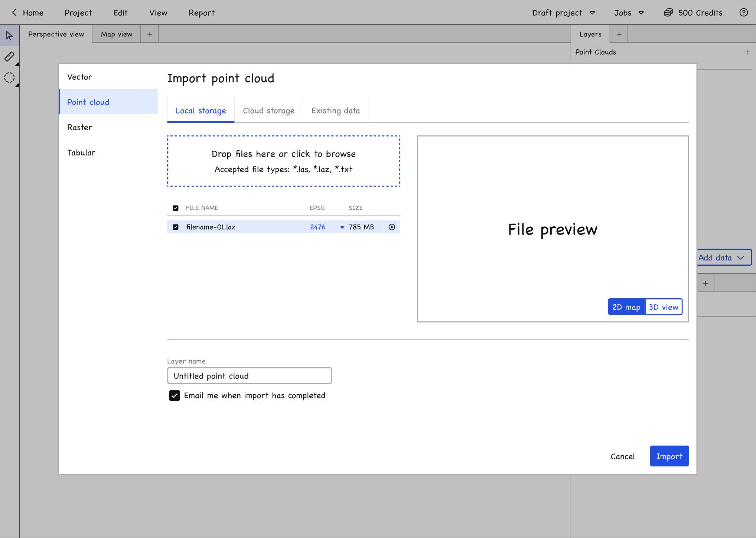Add a new view tab
This screenshot has height=538, width=756.
(x=150, y=34)
